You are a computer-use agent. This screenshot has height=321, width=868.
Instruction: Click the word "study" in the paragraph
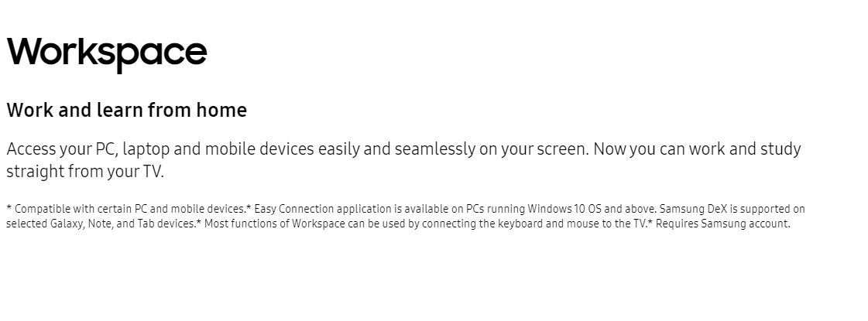pyautogui.click(x=781, y=149)
